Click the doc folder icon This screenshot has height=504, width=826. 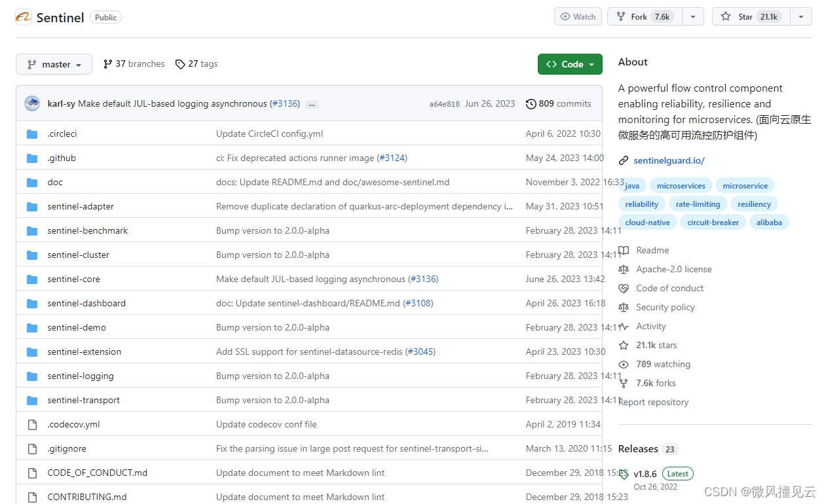pyautogui.click(x=32, y=183)
